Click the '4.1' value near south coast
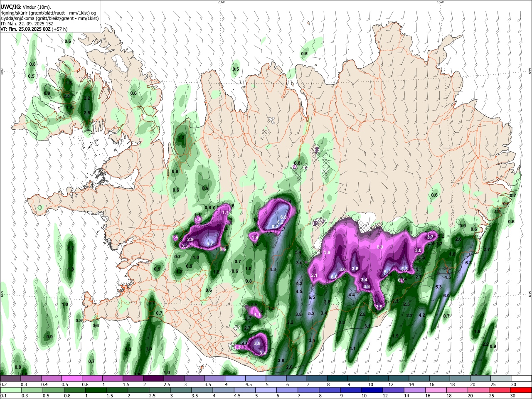The height and width of the screenshot is (399, 532). coord(352,348)
